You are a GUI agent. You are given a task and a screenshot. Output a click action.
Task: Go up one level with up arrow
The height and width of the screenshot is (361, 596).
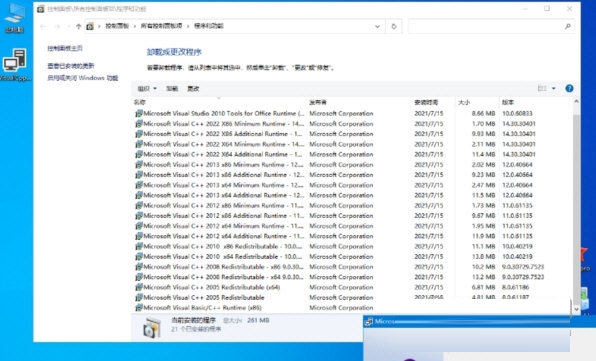click(x=78, y=26)
